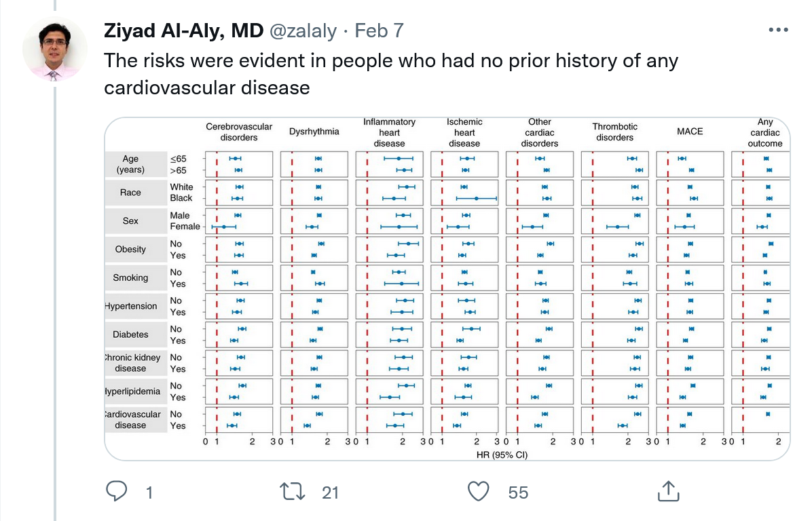Image resolution: width=812 pixels, height=521 pixels.
Task: Click the retweet count 21
Action: 330,493
